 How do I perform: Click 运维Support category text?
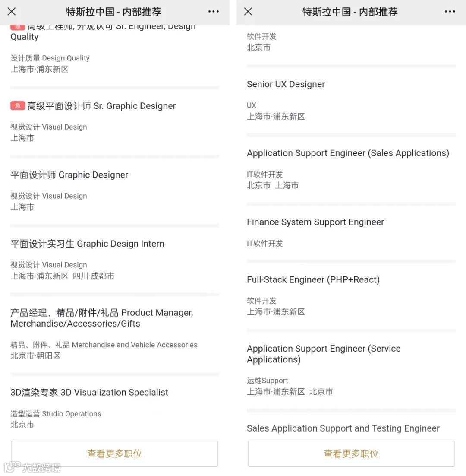click(267, 381)
